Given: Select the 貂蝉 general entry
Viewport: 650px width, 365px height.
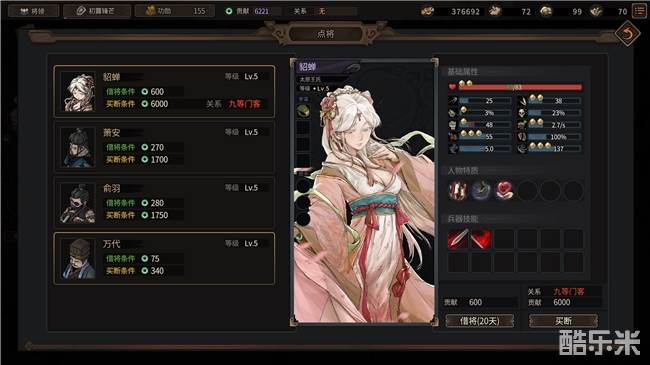Looking at the screenshot, I should (x=164, y=91).
